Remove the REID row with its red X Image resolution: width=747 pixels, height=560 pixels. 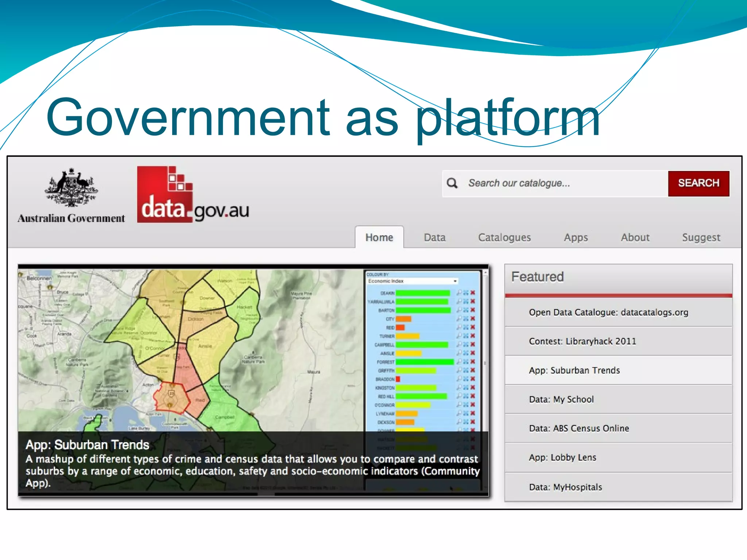(x=473, y=327)
